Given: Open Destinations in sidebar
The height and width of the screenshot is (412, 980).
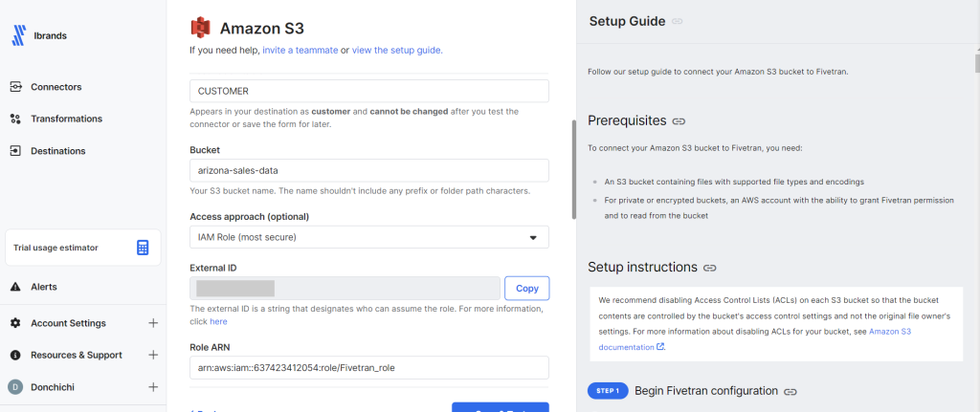Looking at the screenshot, I should click(57, 151).
